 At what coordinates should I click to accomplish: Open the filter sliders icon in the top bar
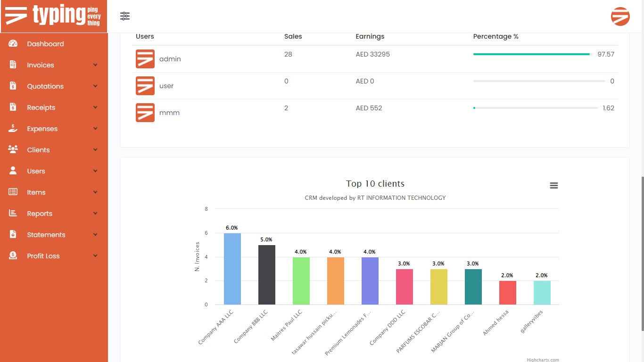click(125, 16)
